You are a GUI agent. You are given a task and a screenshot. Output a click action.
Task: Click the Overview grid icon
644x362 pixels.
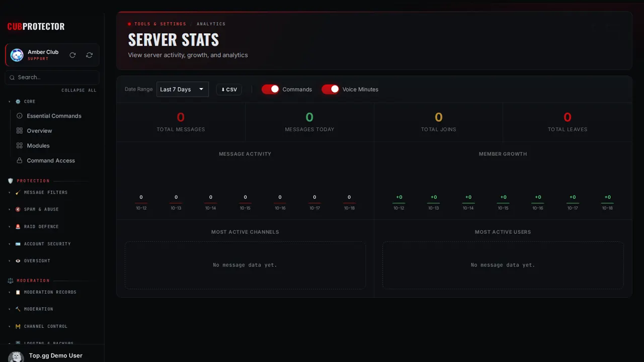20,131
